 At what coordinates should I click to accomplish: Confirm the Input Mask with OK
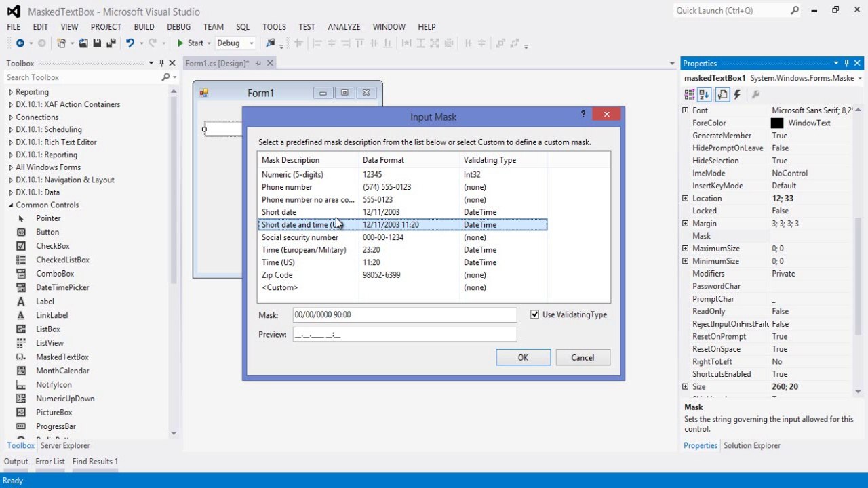[x=523, y=357]
